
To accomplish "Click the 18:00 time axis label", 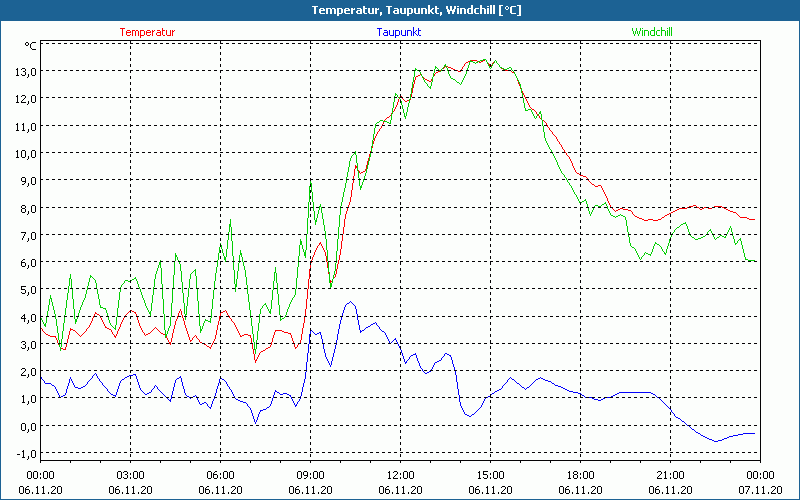I will pyautogui.click(x=581, y=476).
